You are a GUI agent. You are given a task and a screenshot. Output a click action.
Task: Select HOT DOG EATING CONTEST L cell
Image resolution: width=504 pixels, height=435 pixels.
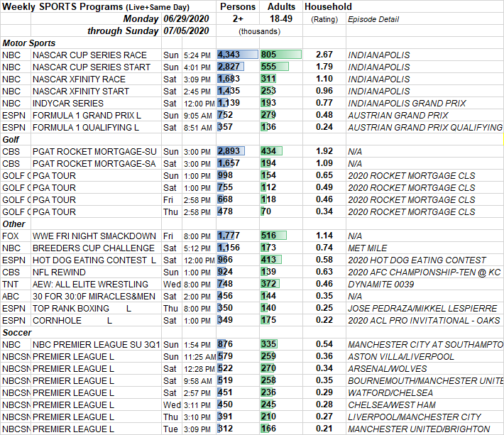pos(94,260)
